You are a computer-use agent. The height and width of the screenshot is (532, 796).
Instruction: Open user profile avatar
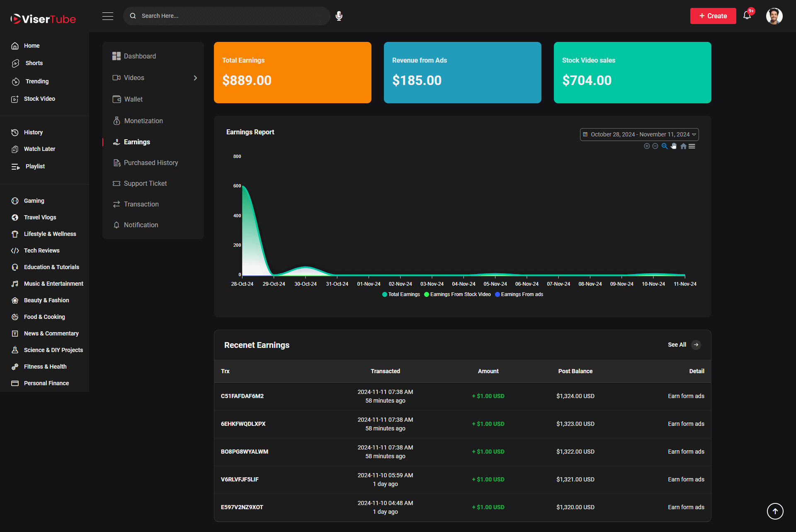click(774, 16)
